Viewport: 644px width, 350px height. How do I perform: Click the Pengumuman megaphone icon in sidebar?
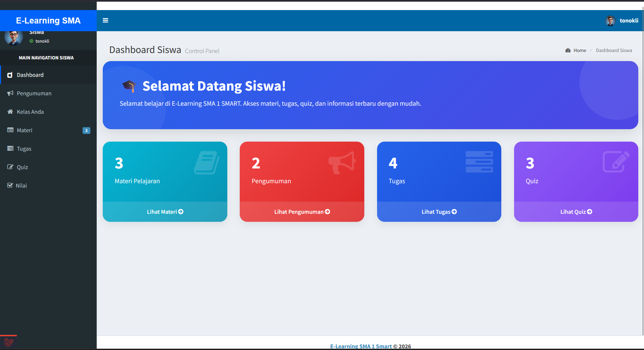(10, 93)
